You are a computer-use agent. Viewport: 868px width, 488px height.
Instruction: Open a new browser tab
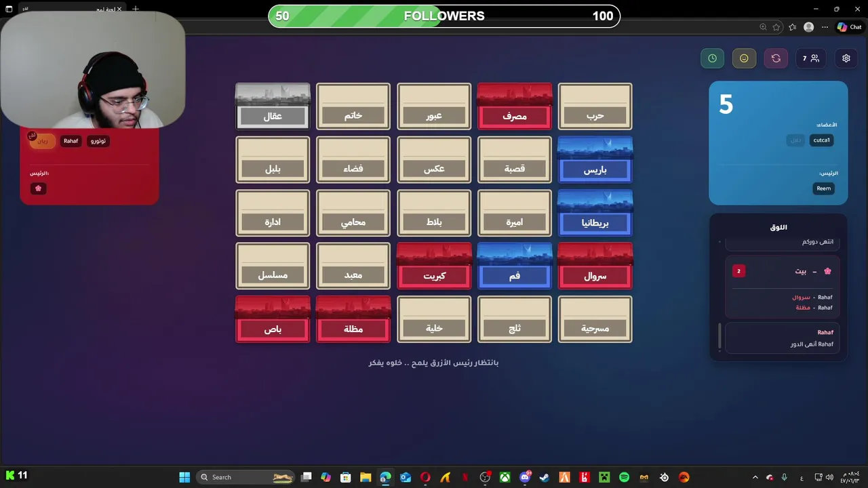point(136,9)
